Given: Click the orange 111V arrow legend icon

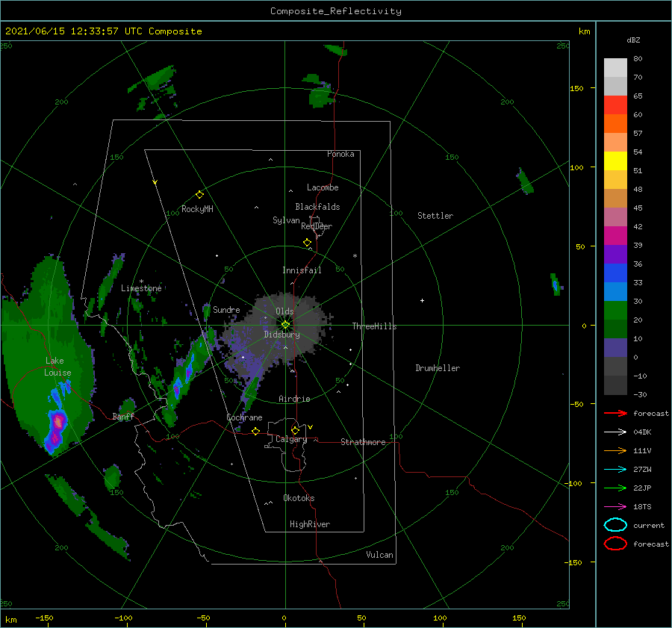Looking at the screenshot, I should pyautogui.click(x=615, y=450).
